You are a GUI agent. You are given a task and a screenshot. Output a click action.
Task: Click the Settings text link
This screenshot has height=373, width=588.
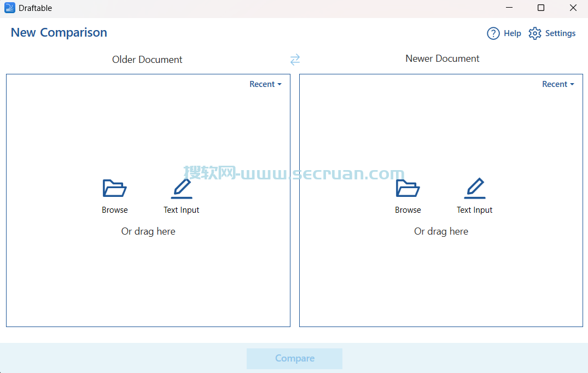(560, 33)
